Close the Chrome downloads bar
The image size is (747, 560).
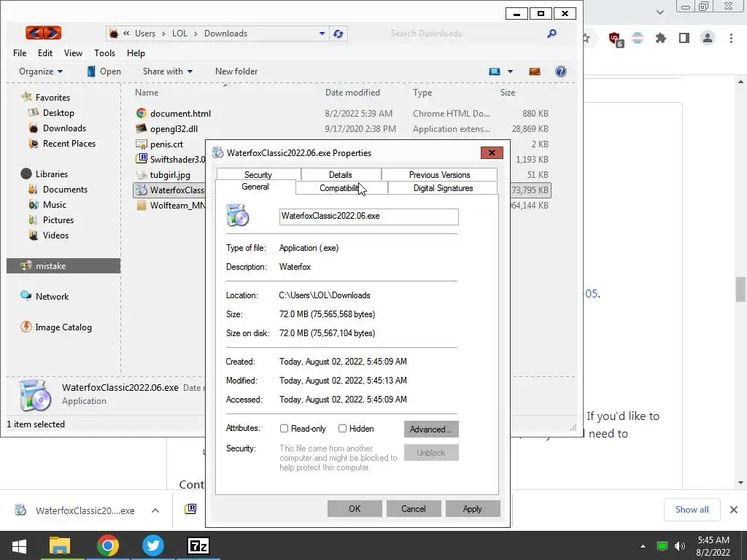734,510
